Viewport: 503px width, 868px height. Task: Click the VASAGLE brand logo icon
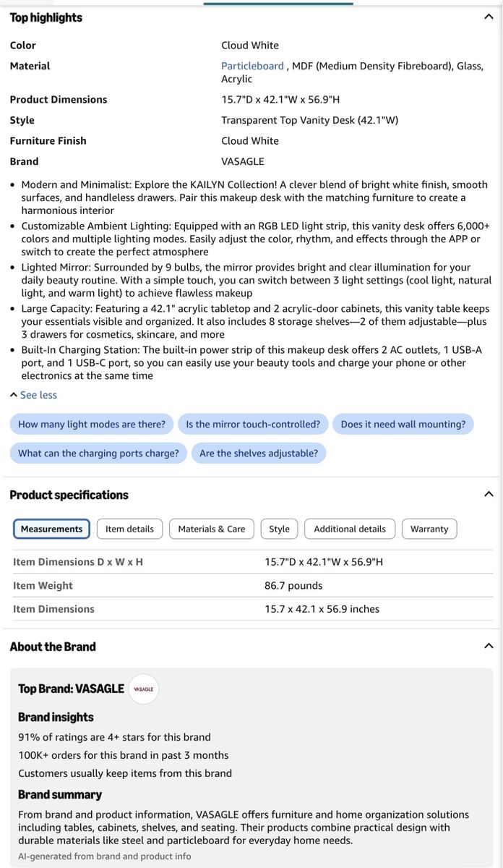(x=143, y=689)
